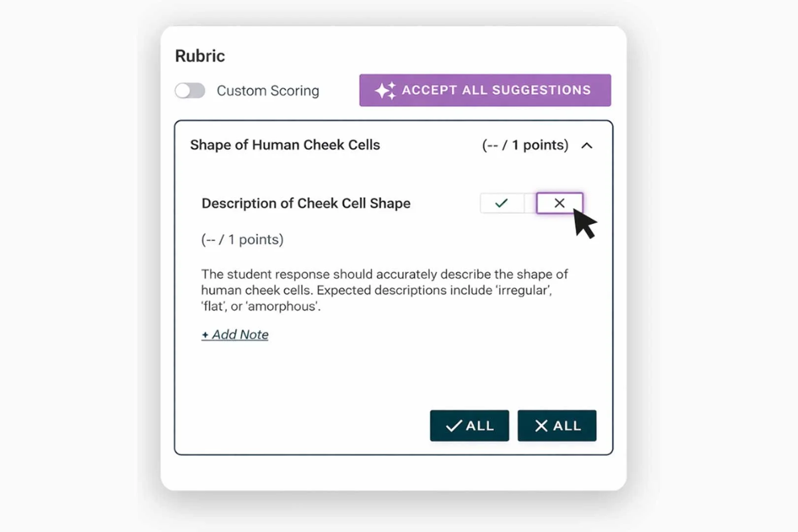Select the Description of Cheek Cell Shape title
This screenshot has height=532, width=798.
pyautogui.click(x=306, y=203)
